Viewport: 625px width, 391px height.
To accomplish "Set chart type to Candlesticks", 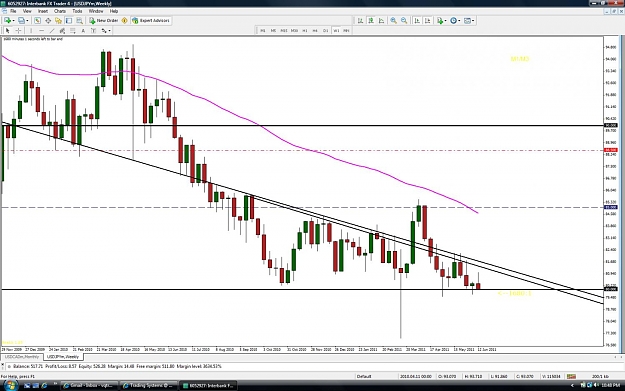I will (371, 20).
